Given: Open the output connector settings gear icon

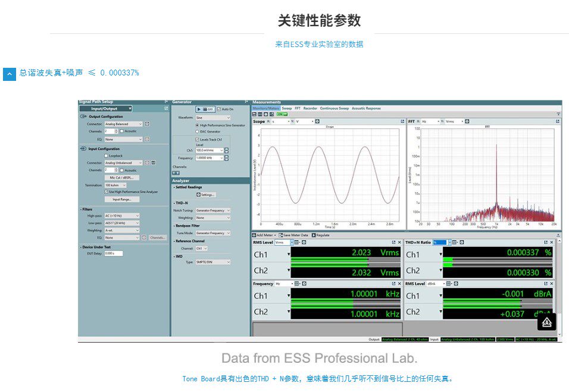Looking at the screenshot, I should pyautogui.click(x=147, y=124).
